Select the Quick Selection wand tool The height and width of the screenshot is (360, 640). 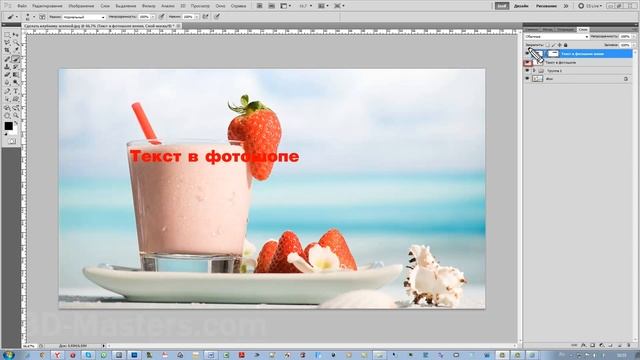(x=16, y=43)
